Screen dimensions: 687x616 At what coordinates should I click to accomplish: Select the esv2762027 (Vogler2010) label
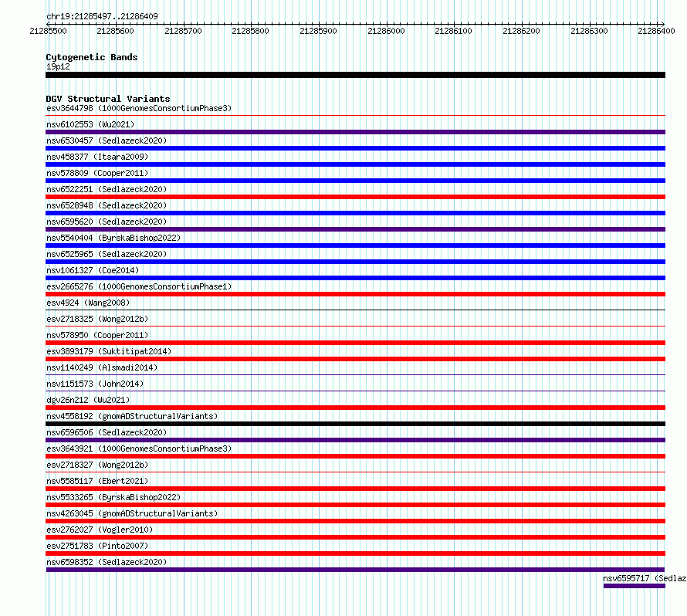(x=100, y=530)
